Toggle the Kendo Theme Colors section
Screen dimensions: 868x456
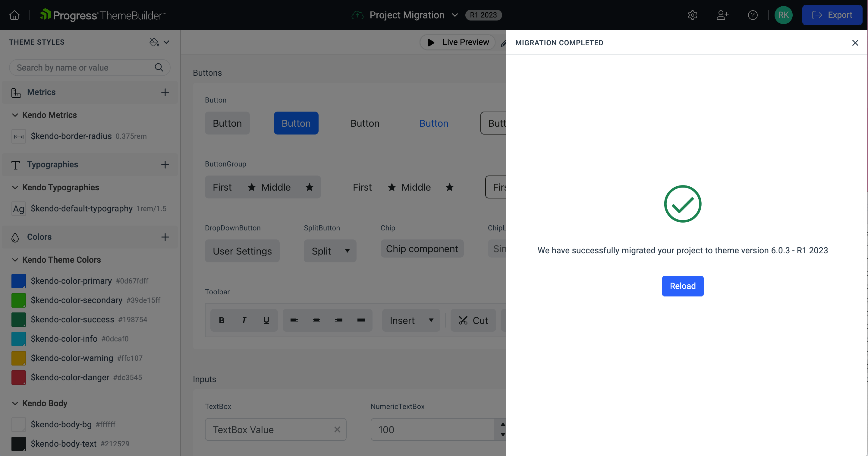tap(14, 260)
